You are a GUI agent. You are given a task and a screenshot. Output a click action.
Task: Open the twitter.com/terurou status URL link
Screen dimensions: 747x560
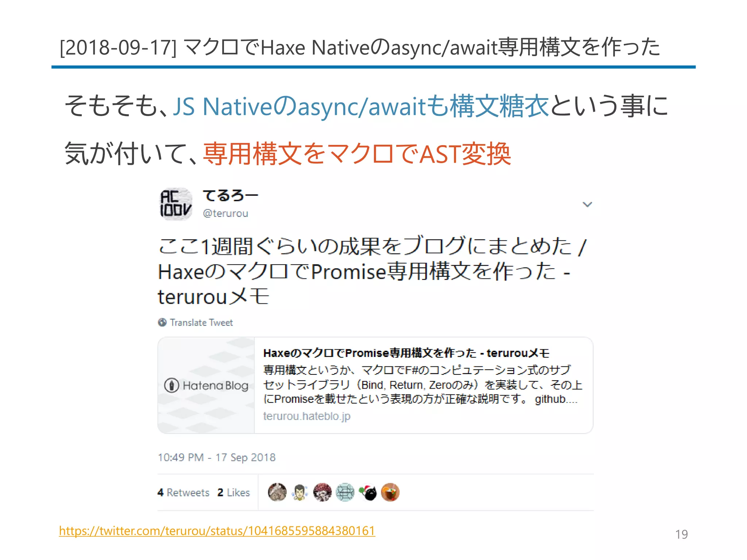coord(217,530)
